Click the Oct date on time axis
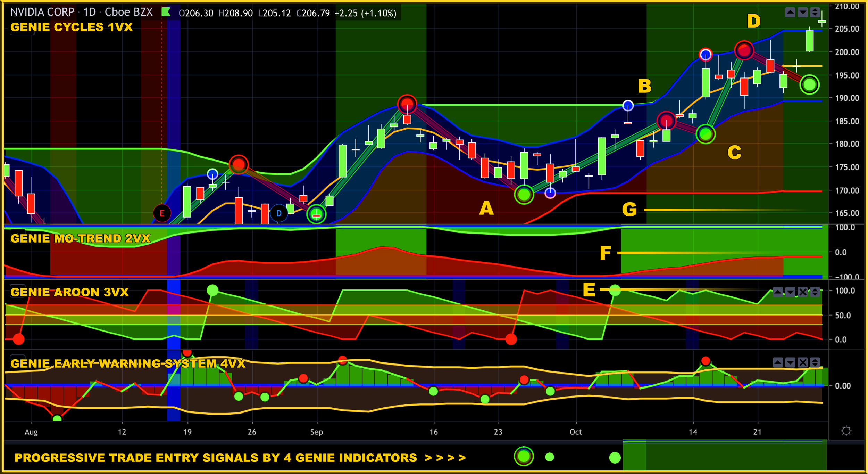Image resolution: width=868 pixels, height=474 pixels. point(576,432)
